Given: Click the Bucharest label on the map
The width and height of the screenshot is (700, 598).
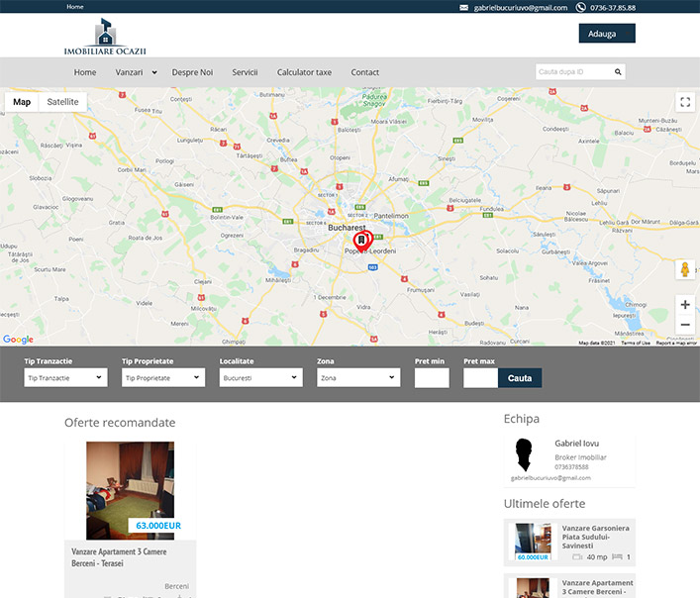Looking at the screenshot, I should pos(347,228).
